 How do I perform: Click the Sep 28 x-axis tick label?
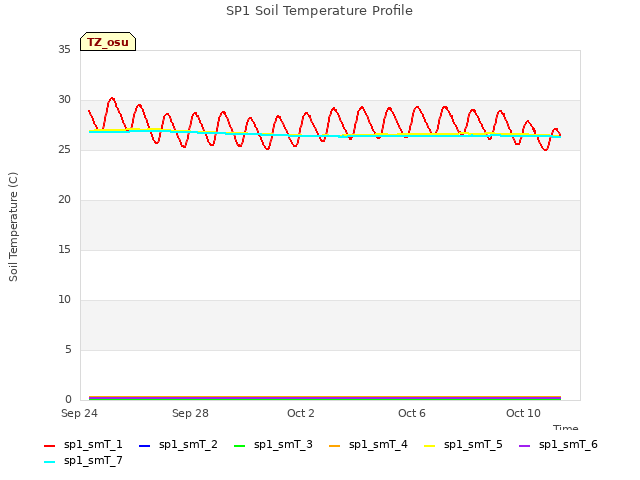tap(190, 413)
